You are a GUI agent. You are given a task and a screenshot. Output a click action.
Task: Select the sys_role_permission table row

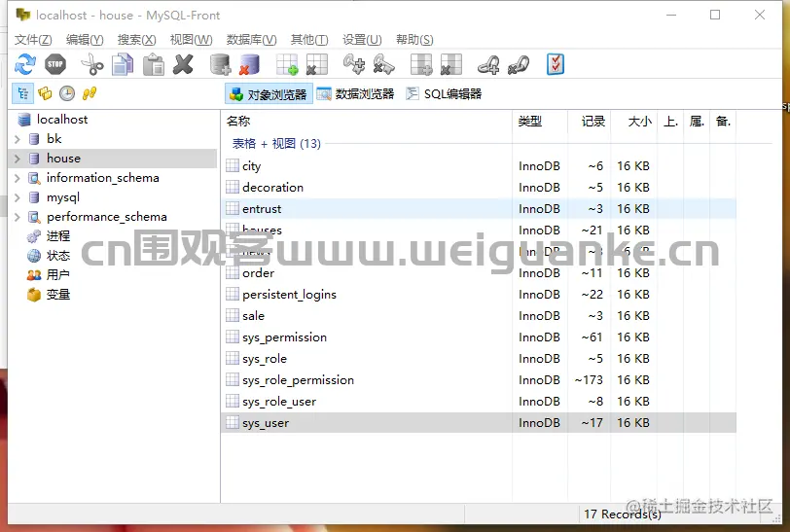click(x=479, y=380)
